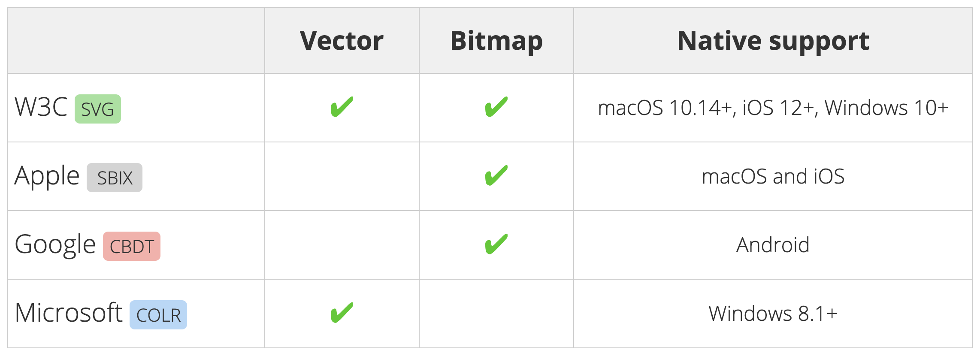Screen dimensions: 980x356
Task: Click the Vector column header
Action: pos(342,41)
